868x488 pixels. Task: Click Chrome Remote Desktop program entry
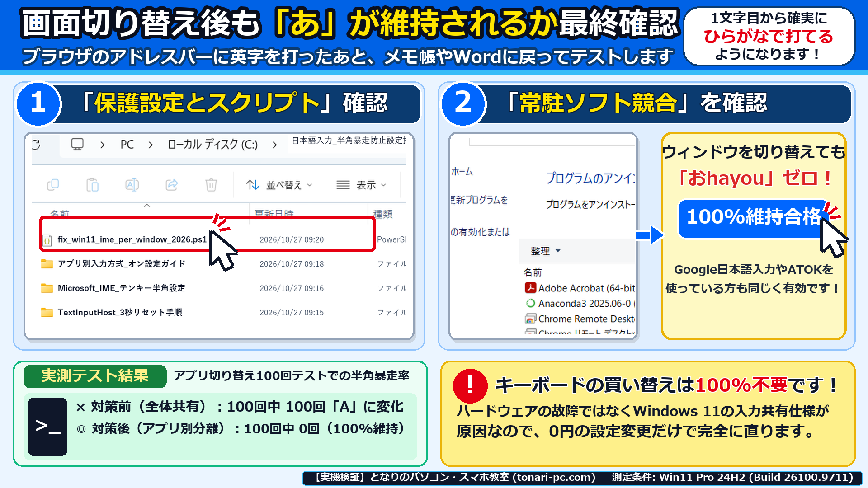[x=580, y=319]
